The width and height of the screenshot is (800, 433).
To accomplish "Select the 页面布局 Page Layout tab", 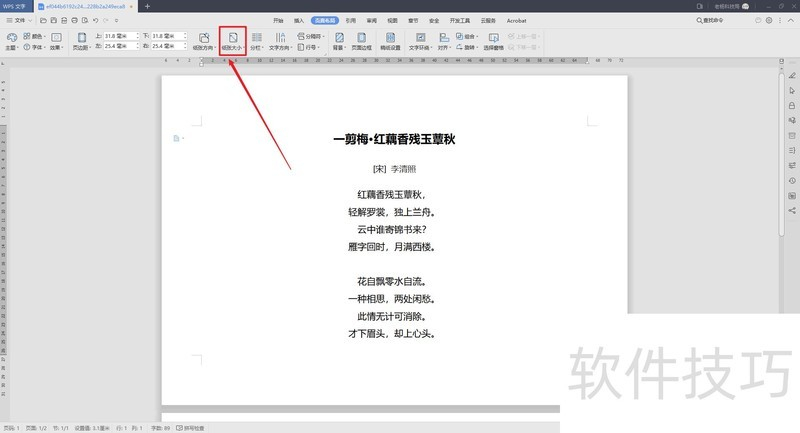I will pyautogui.click(x=325, y=20).
